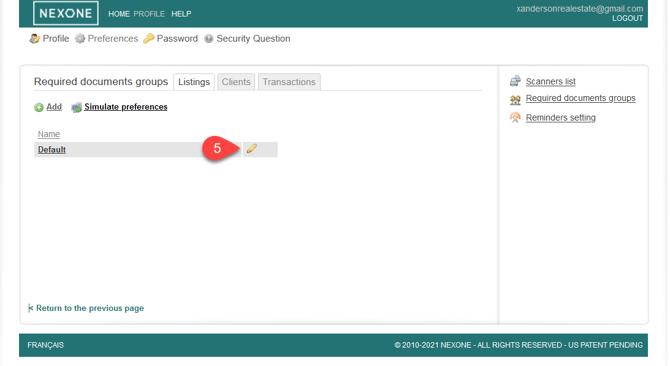Viewport: 670px width, 366px height.
Task: Return to the previous page
Action: [86, 308]
